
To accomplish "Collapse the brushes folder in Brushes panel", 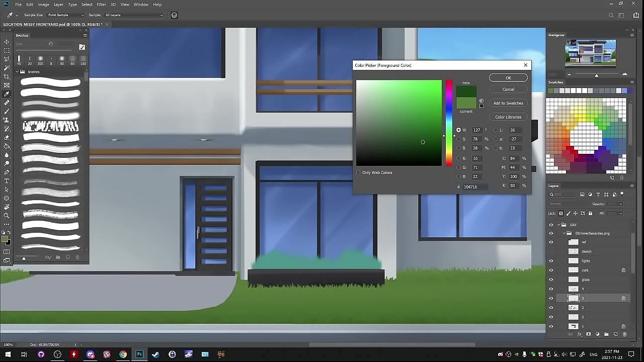I will 17,72.
